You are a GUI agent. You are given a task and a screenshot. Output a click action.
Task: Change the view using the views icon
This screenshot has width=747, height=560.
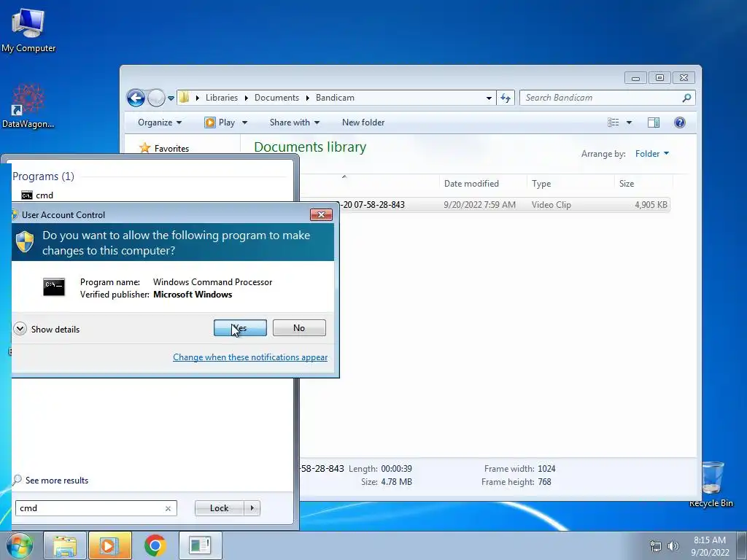point(613,122)
